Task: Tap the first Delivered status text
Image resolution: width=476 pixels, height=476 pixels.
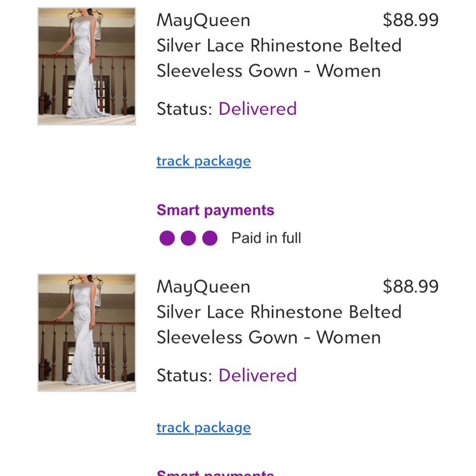Action: click(258, 109)
